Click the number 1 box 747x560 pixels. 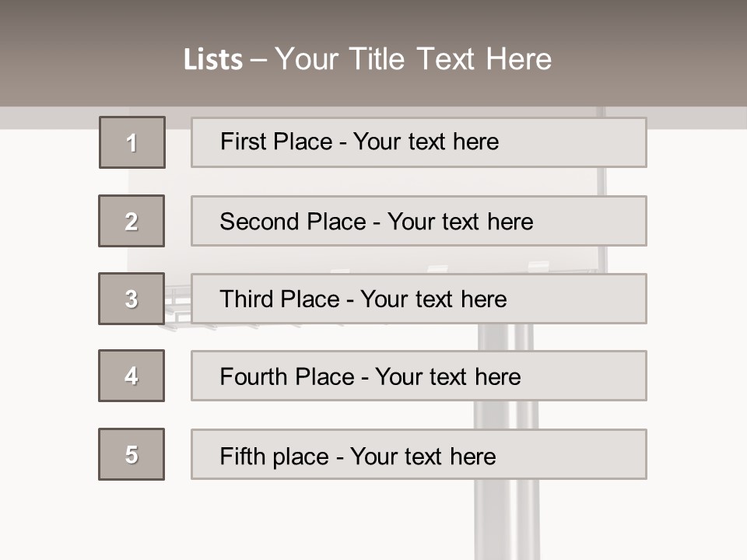click(x=132, y=142)
